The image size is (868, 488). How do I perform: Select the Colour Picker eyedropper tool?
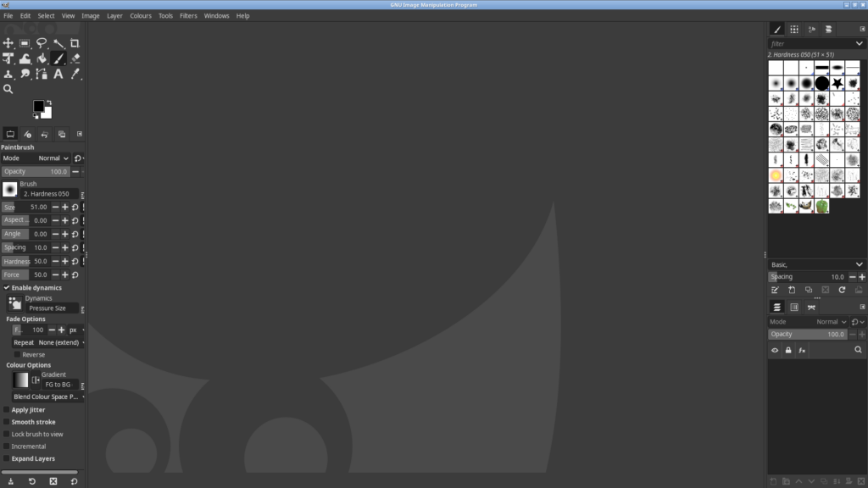pyautogui.click(x=75, y=75)
